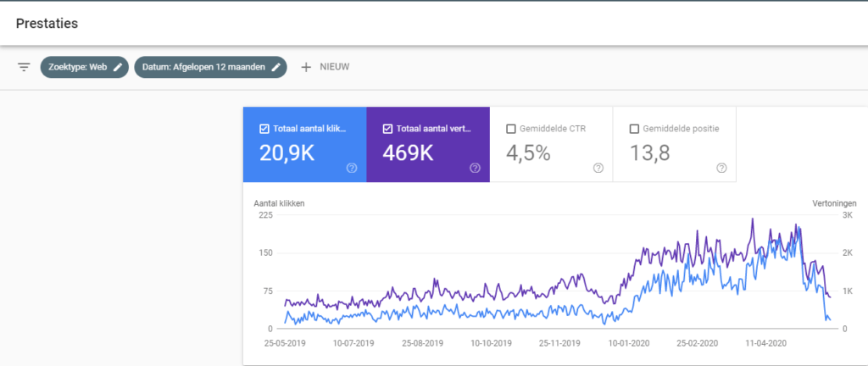Screen dimensions: 868x366
Task: Click the 25-08-2019 date label
Action: (x=424, y=343)
